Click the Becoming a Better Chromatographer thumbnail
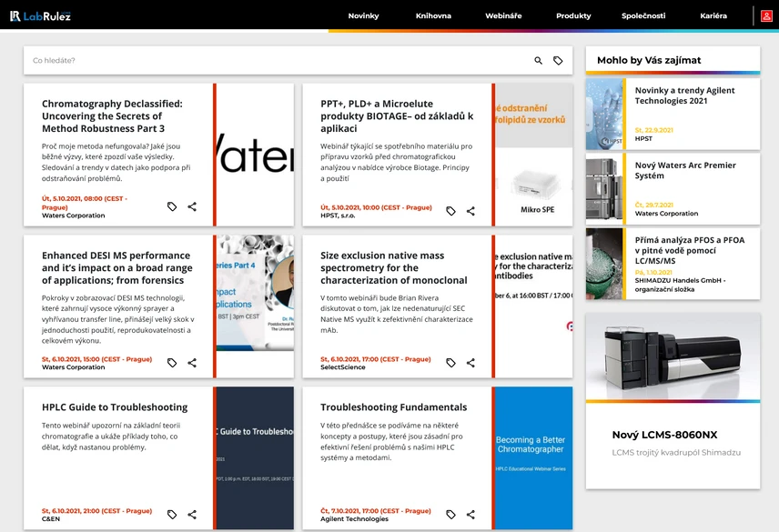 coord(534,458)
